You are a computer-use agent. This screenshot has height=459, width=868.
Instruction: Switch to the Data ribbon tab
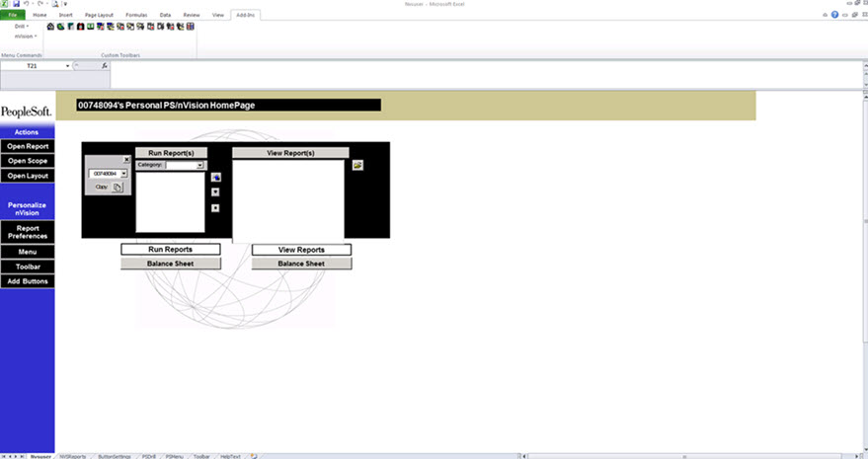(x=165, y=15)
